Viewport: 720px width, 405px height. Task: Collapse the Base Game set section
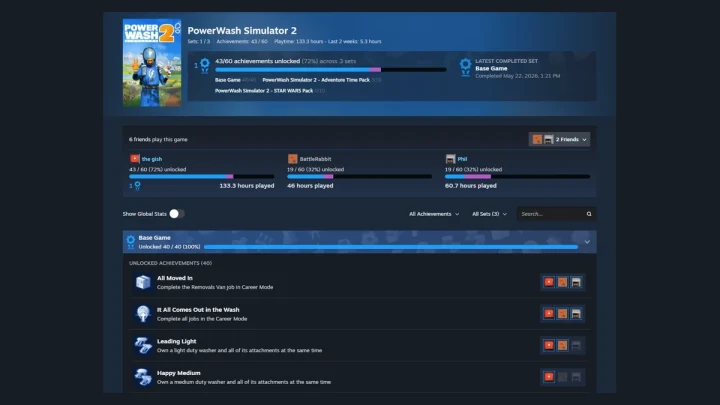click(x=587, y=242)
